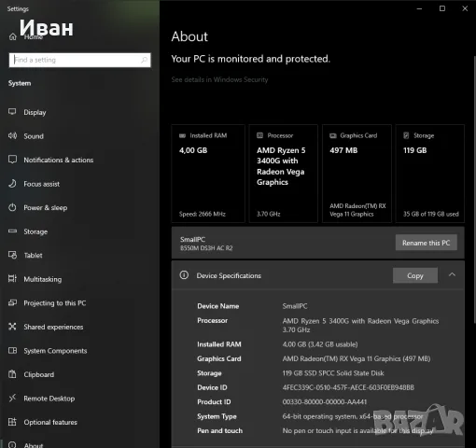
Task: Click the Device ID value
Action: tap(348, 387)
